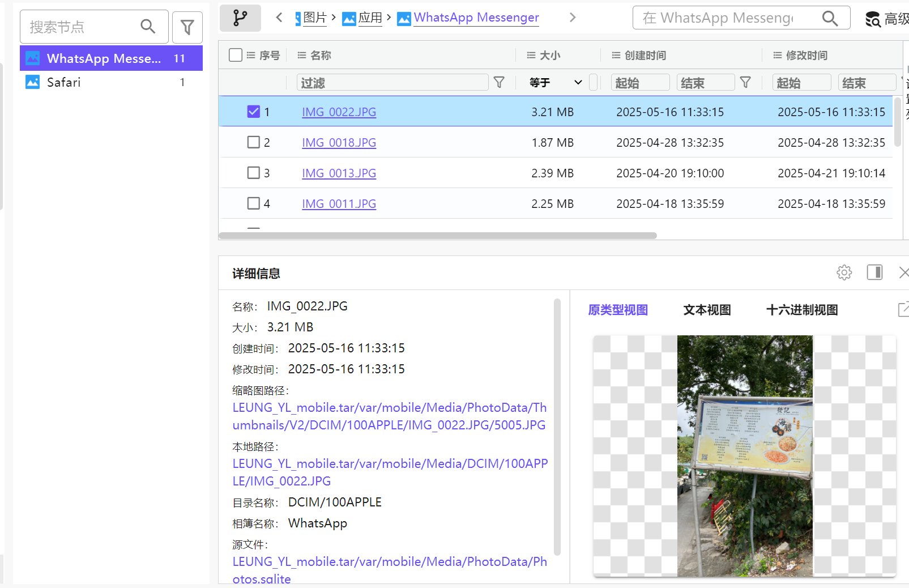Viewport: 909px width, 588px height.
Task: Uncheck the IMG_0022.JPG row checkbox
Action: click(253, 112)
